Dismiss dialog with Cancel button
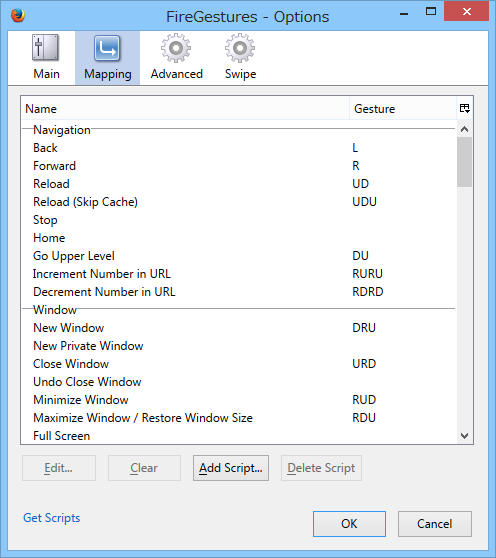 (435, 524)
